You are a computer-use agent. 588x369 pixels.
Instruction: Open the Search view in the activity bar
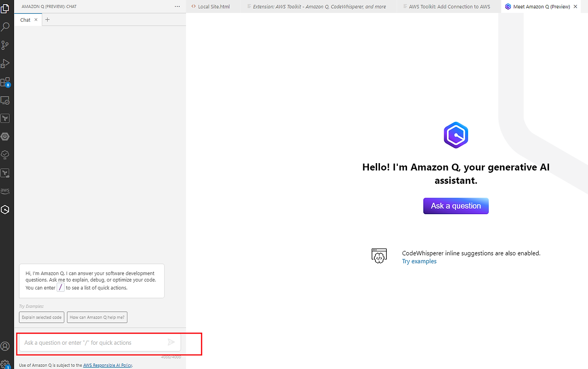click(6, 27)
